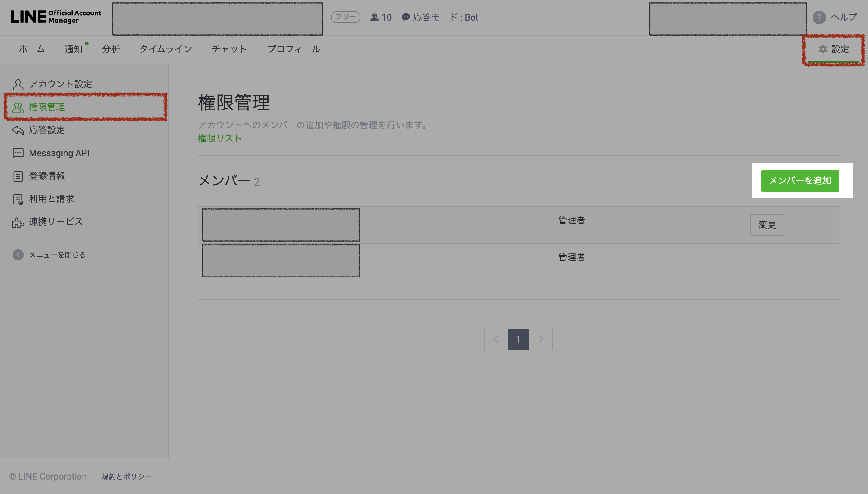
Task: Click the 応答モード Bot status indicator
Action: 440,17
